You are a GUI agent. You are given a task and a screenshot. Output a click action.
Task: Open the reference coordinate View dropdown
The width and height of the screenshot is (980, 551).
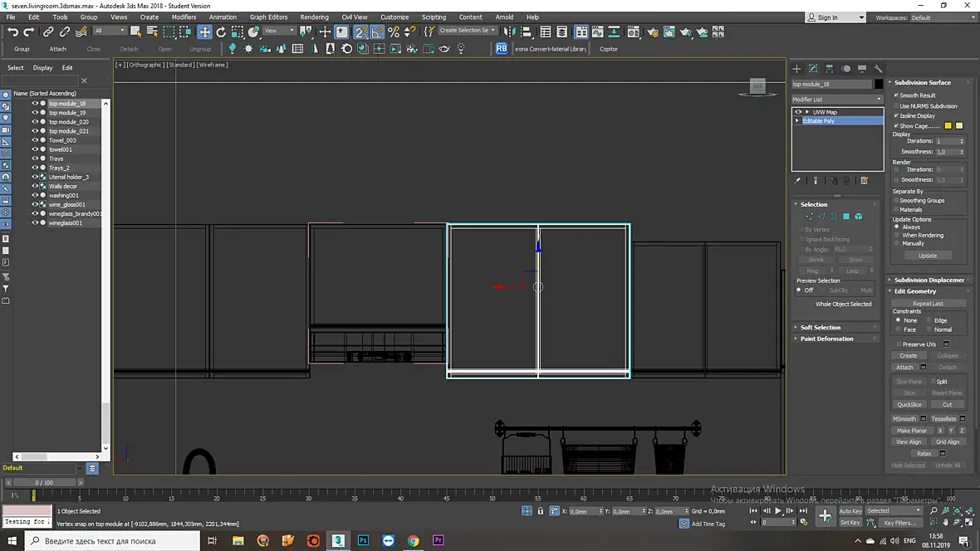tap(279, 31)
